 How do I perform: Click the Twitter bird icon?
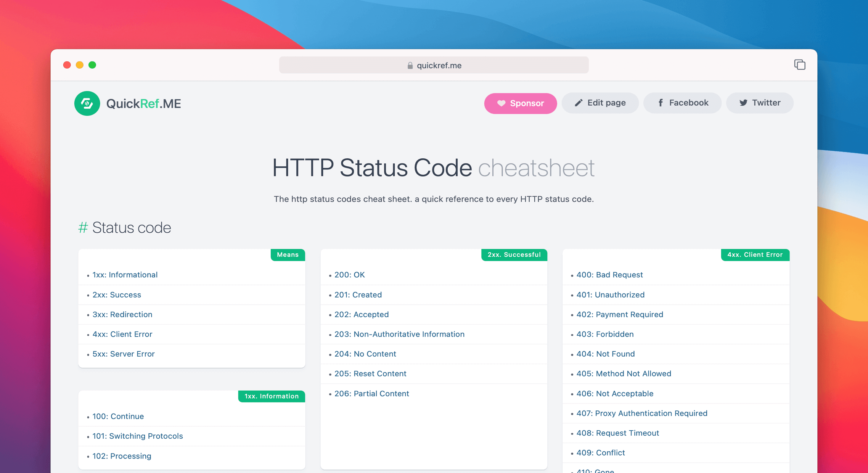point(743,103)
